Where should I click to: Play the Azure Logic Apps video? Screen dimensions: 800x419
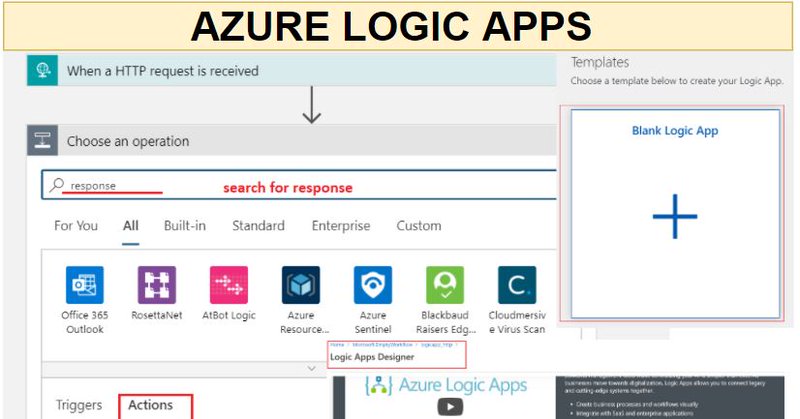pos(450,407)
